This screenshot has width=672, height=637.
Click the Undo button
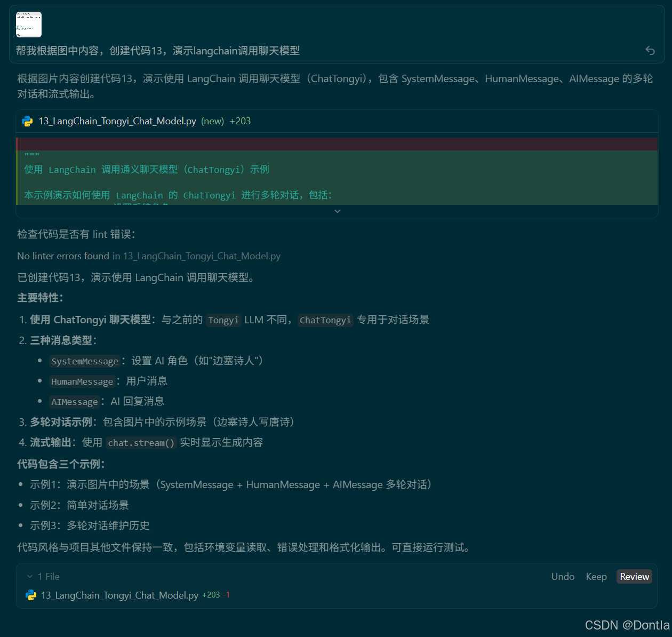(x=563, y=576)
